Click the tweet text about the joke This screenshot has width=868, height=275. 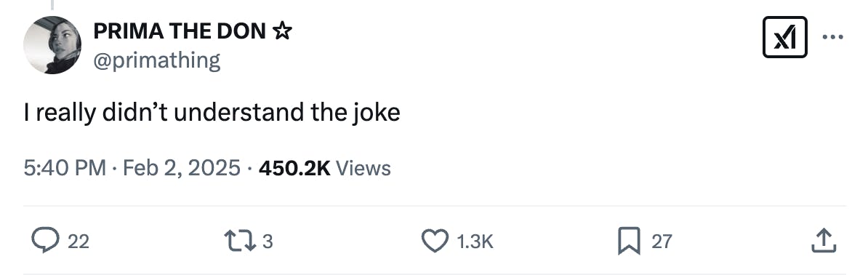point(212,113)
